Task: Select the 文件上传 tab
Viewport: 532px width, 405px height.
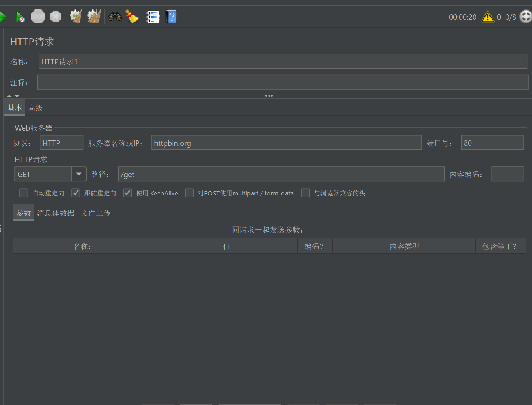Action: (x=96, y=213)
